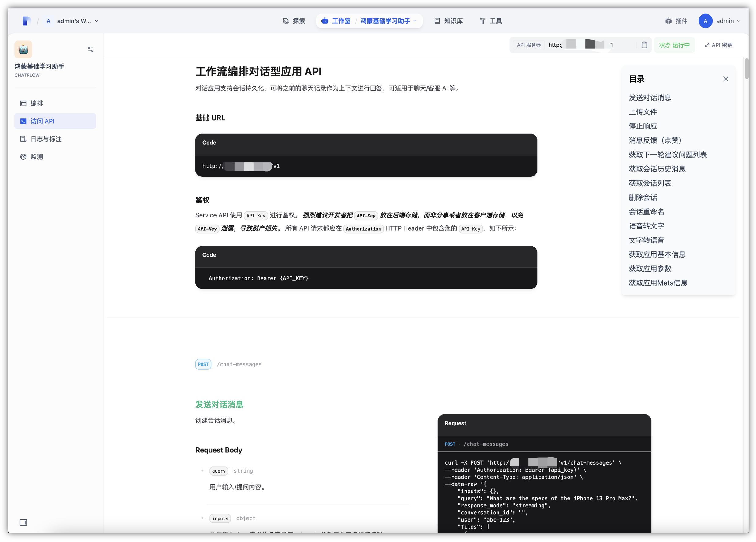The image size is (756, 542).
Task: Open 日志与标注 logs and annotations
Action: (55, 139)
